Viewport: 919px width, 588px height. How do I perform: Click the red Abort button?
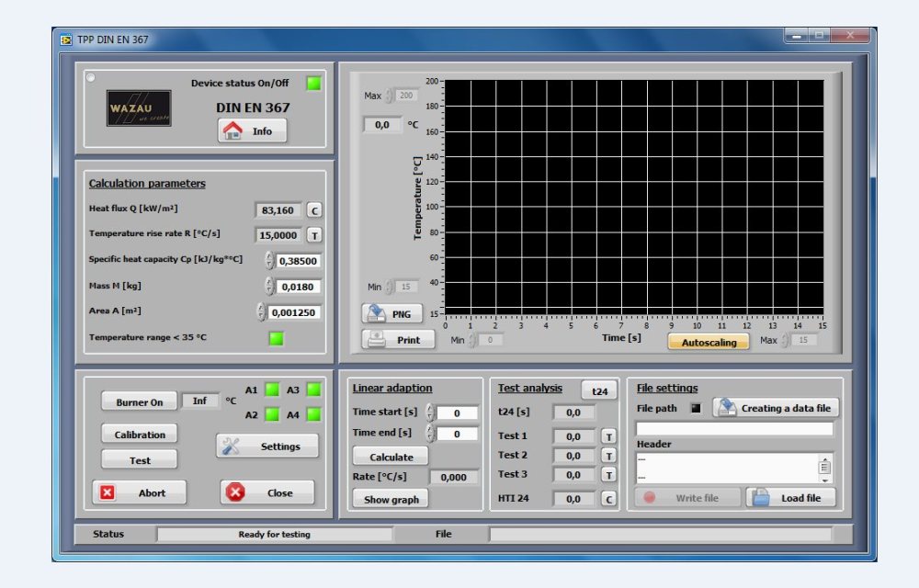139,492
